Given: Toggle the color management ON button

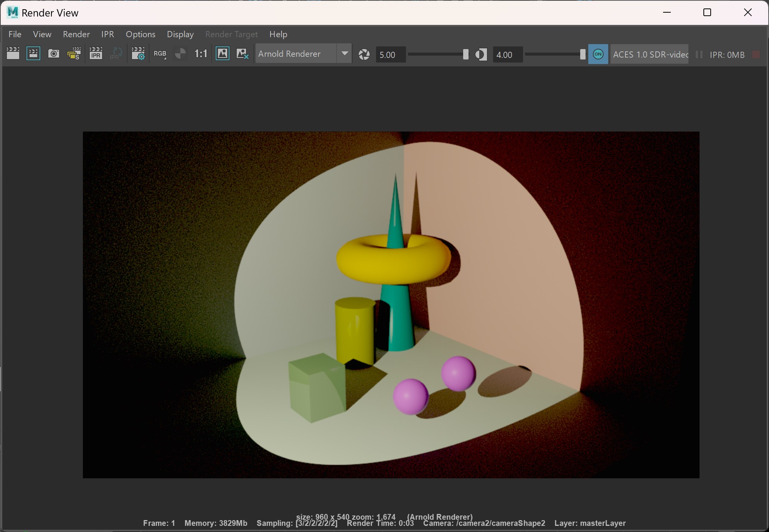Looking at the screenshot, I should coord(598,54).
